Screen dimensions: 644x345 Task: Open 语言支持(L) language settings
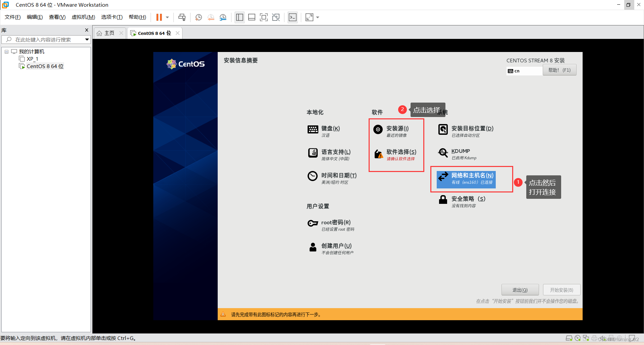click(329, 155)
